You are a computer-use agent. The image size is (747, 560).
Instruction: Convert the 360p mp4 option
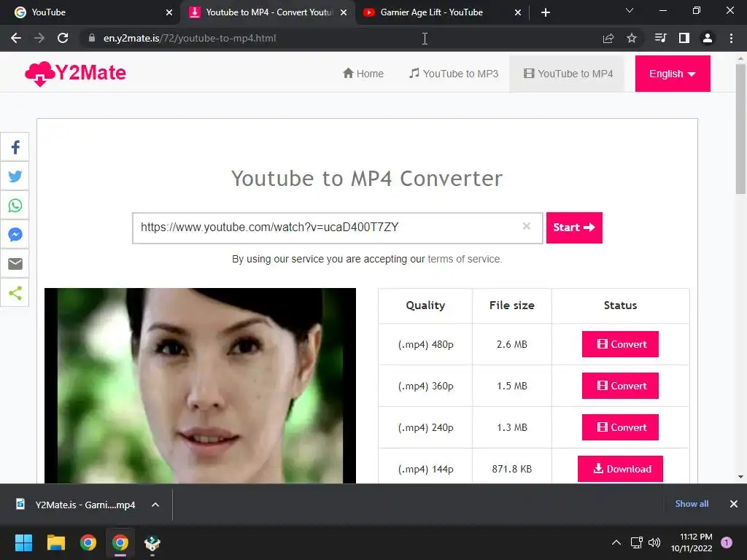pyautogui.click(x=620, y=386)
